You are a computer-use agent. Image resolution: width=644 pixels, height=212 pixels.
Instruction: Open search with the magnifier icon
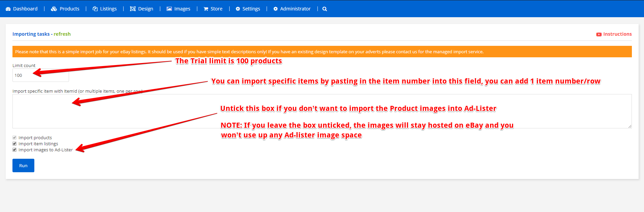tap(325, 9)
